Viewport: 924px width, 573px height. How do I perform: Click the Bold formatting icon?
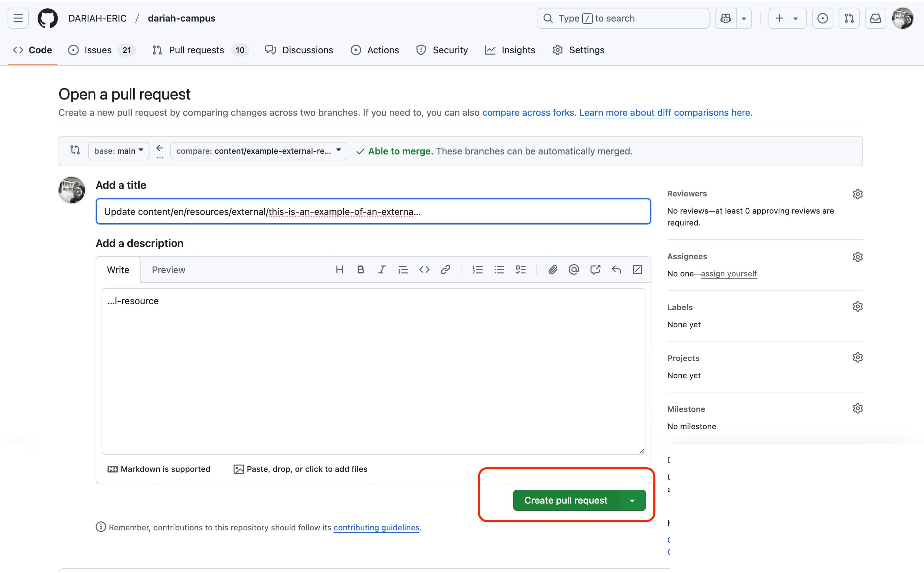pyautogui.click(x=361, y=269)
